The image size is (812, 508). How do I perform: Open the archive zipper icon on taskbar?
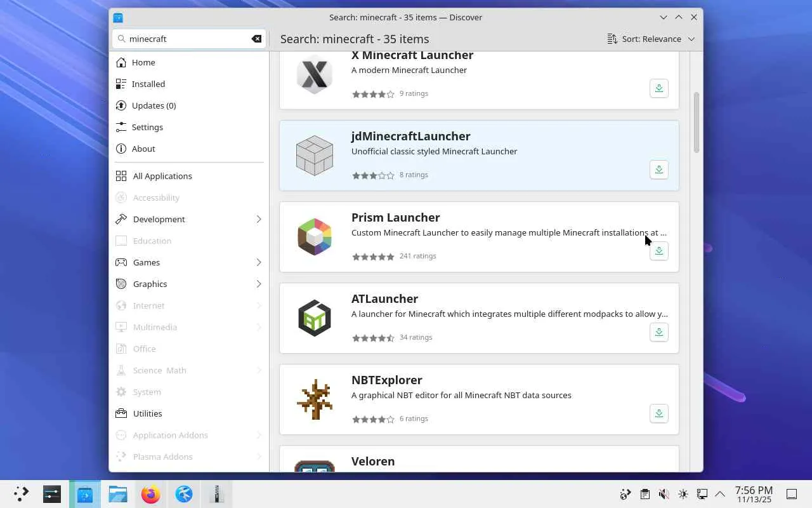click(217, 494)
